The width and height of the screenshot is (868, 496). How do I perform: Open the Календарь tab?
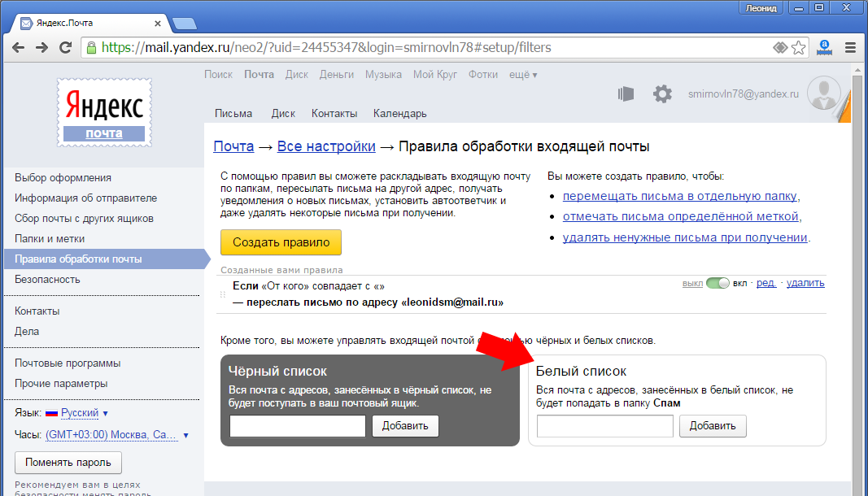click(399, 114)
